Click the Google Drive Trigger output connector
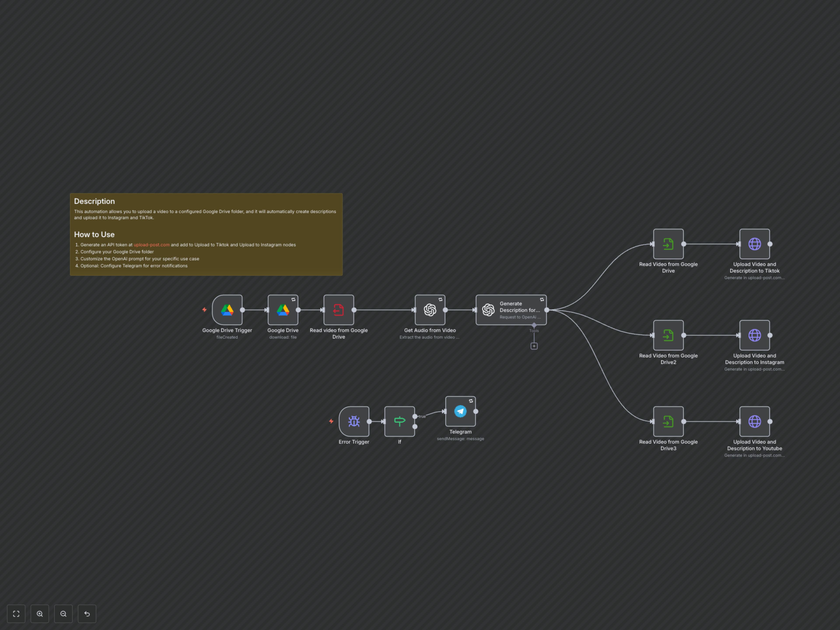The image size is (840, 630). pos(242,310)
